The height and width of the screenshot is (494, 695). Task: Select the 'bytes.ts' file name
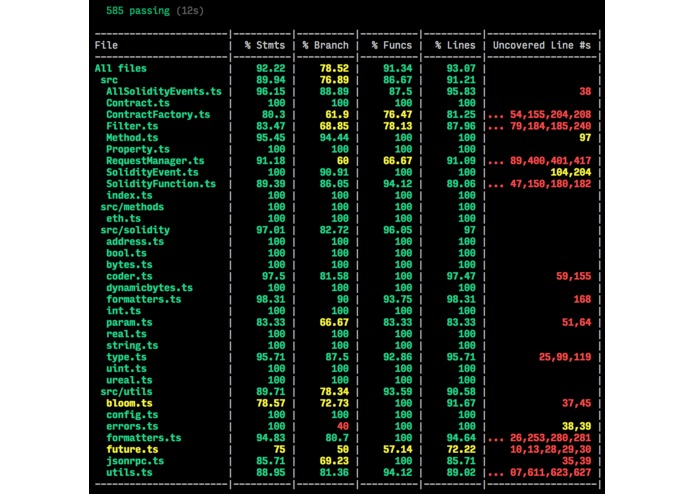coord(129,265)
